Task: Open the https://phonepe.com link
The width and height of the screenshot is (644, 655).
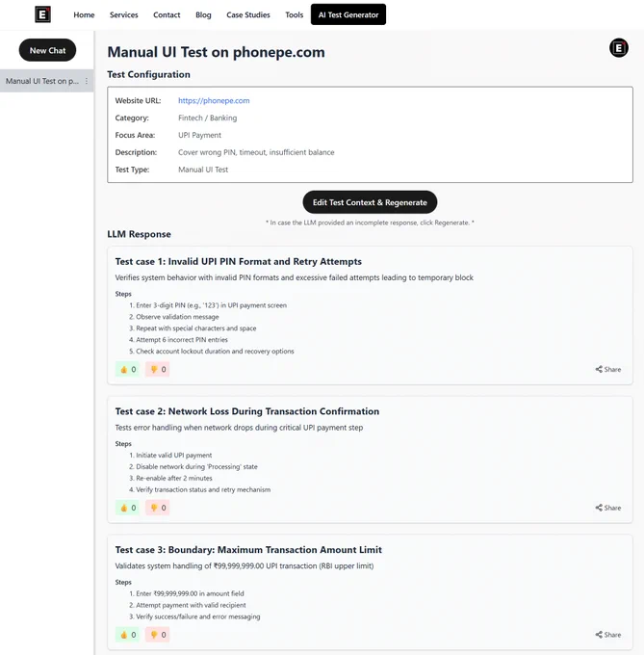Action: [x=214, y=101]
